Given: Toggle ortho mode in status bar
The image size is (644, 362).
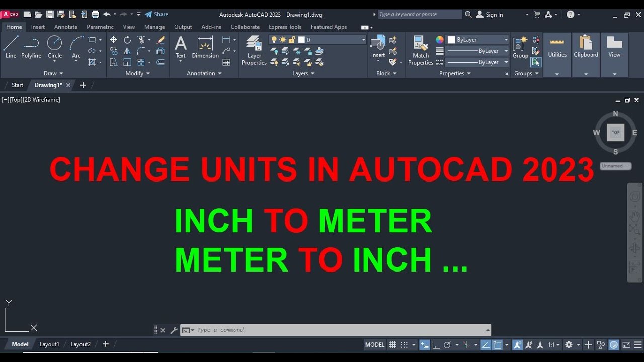Looking at the screenshot, I should 436,345.
